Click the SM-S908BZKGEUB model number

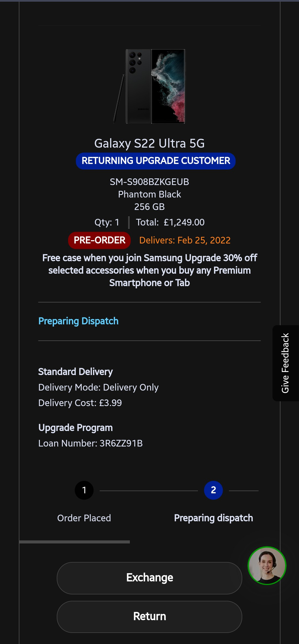(149, 182)
